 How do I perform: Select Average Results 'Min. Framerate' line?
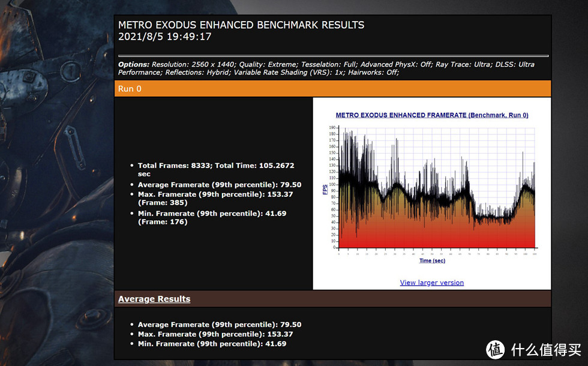[212, 344]
